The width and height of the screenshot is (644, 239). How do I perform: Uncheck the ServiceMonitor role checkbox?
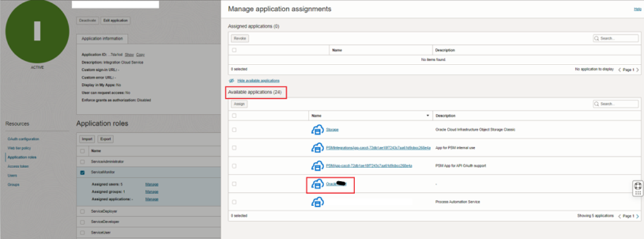[x=83, y=173]
